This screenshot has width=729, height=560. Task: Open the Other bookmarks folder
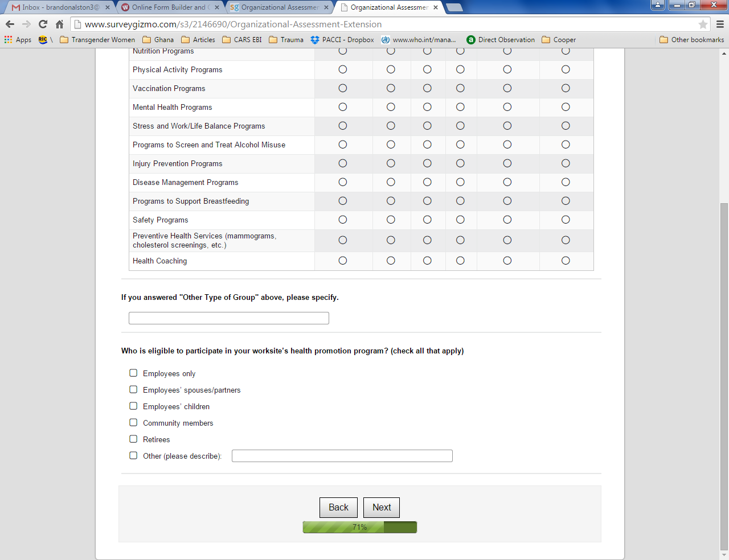pyautogui.click(x=691, y=40)
